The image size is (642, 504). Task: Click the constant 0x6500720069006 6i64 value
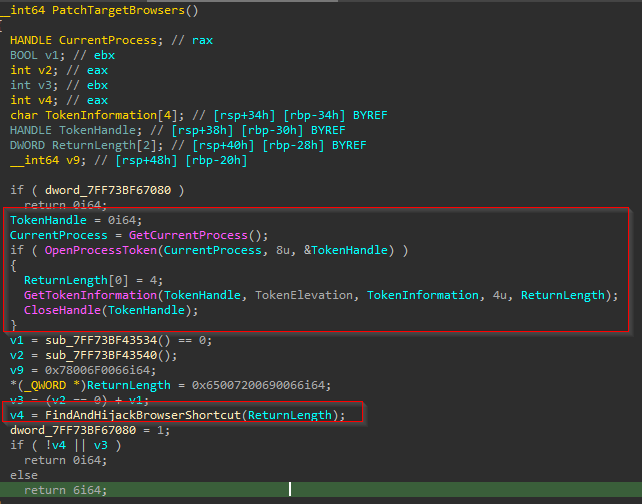pos(258,385)
